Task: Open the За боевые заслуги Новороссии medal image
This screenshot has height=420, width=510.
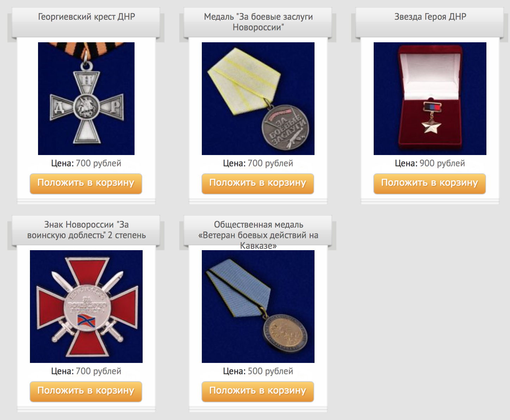Action: click(258, 99)
